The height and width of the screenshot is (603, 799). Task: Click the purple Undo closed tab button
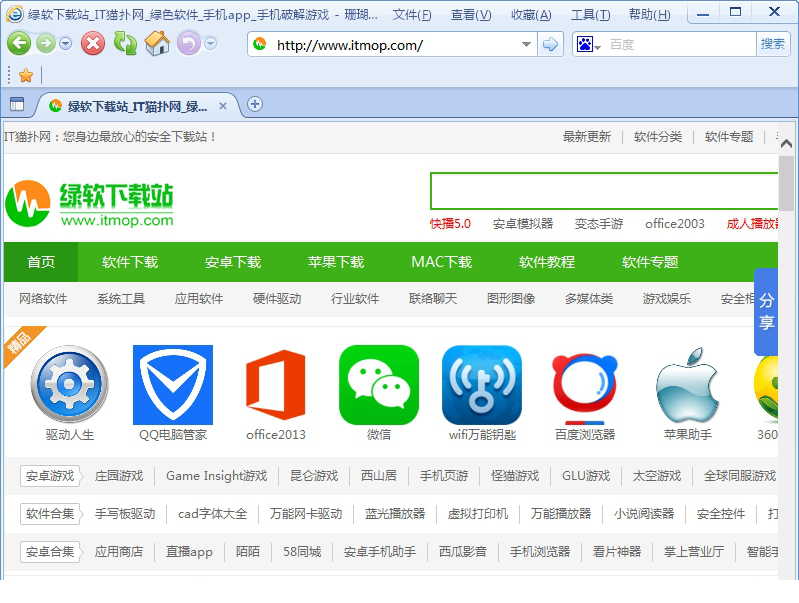pos(189,44)
